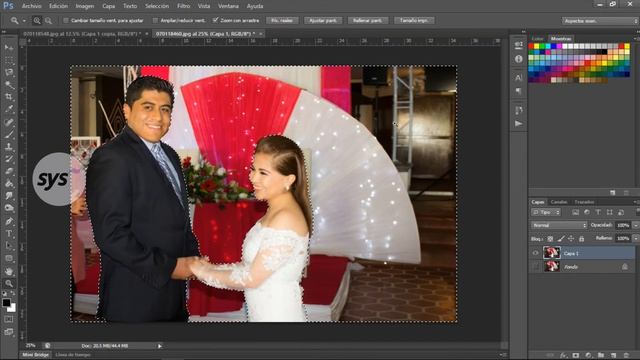Open the Zoom tool preset picker arrow
640x360 pixels.
pos(24,20)
